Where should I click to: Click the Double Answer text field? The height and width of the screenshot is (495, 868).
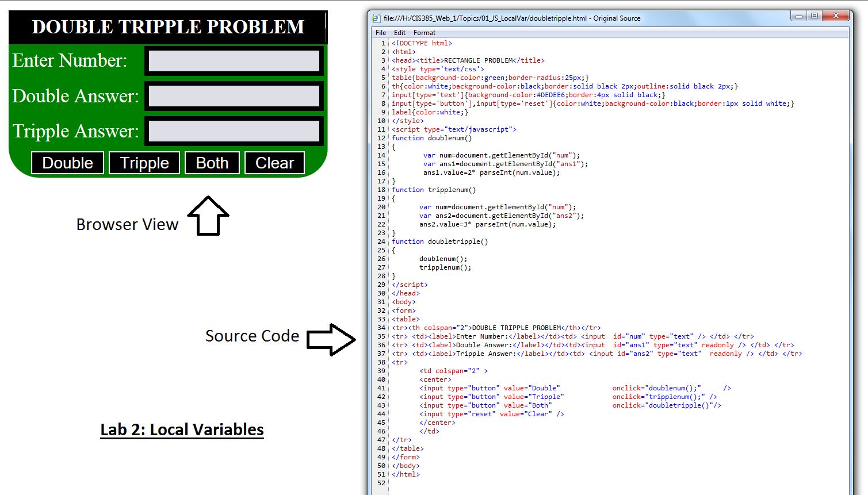234,96
